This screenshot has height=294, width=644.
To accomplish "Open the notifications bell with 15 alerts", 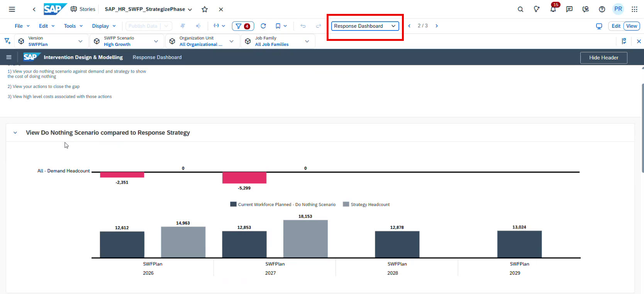I will click(x=553, y=9).
